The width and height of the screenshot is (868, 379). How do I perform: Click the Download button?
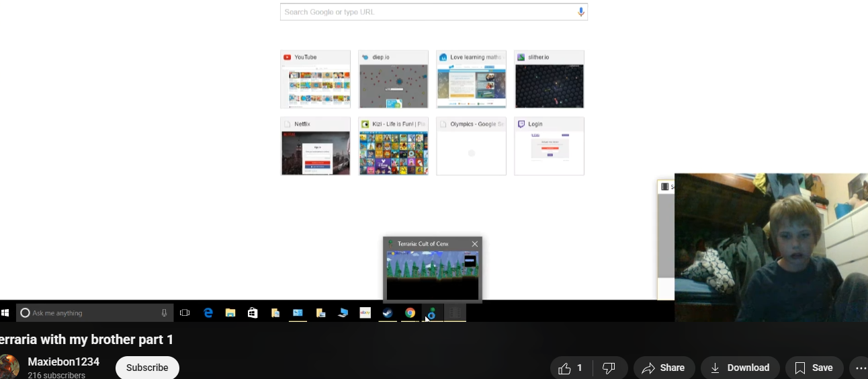click(x=740, y=368)
